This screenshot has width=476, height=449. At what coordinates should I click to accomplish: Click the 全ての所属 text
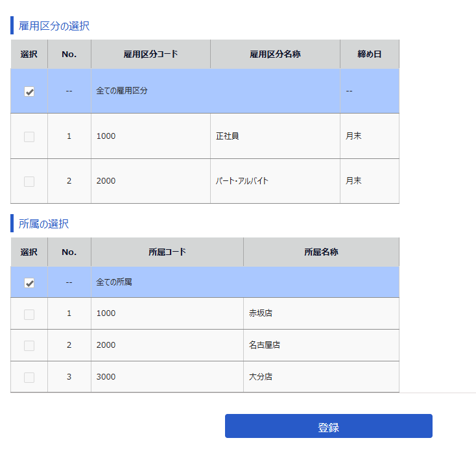(x=114, y=282)
